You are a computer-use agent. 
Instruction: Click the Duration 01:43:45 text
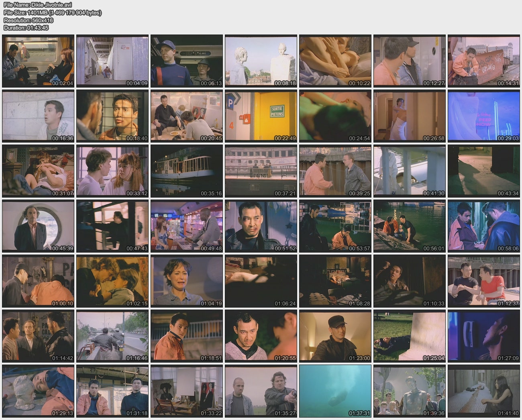pos(26,28)
